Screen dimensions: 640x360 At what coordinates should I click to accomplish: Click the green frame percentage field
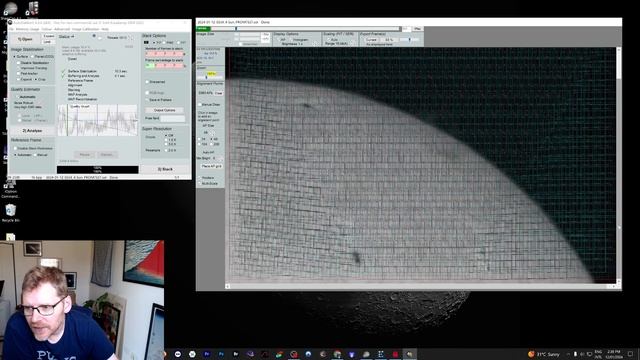coord(150,65)
